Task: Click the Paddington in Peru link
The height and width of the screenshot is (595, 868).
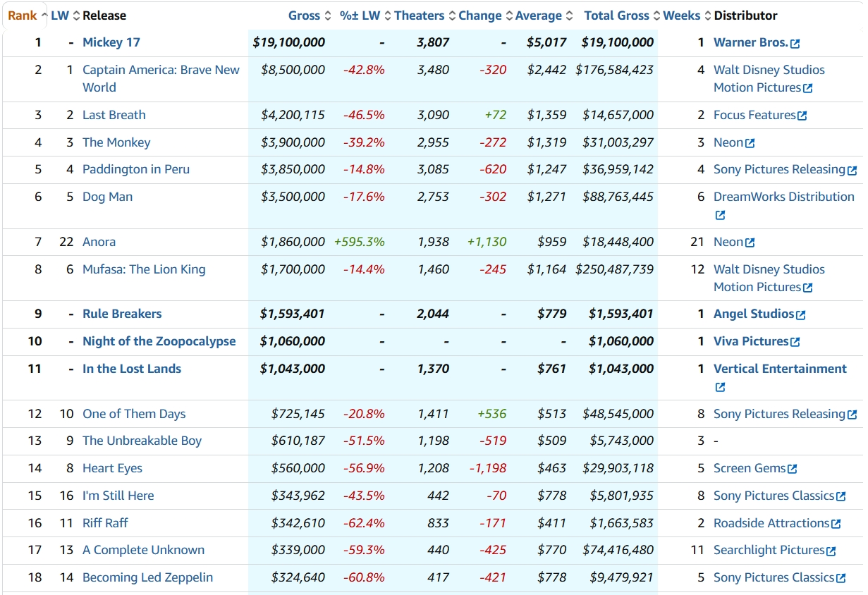Action: 136,169
